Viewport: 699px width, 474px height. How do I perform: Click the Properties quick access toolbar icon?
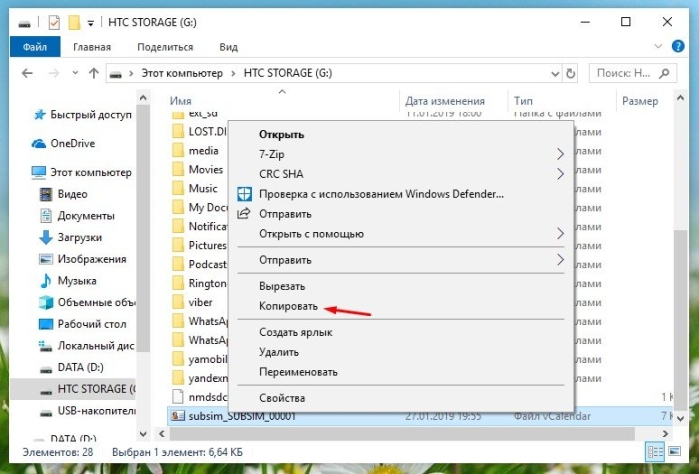coord(54,22)
